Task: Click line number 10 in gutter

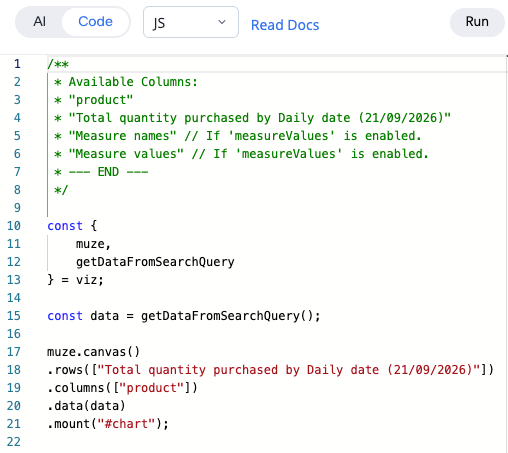Action: click(14, 226)
